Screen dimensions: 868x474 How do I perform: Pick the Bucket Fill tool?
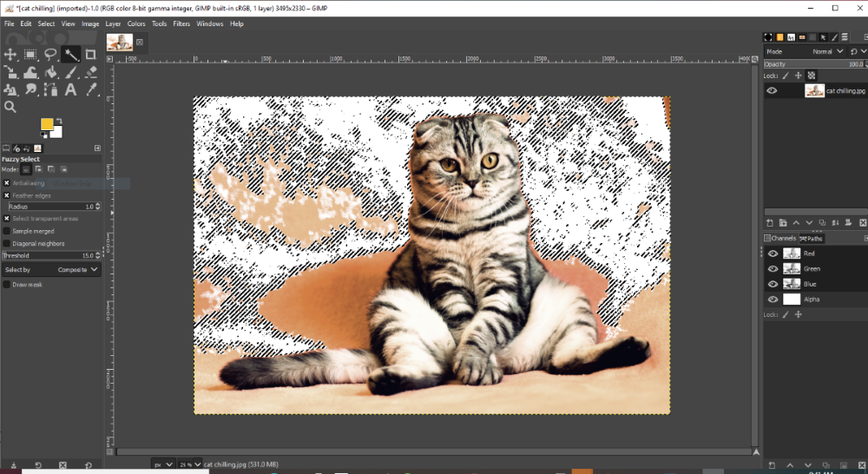click(50, 73)
